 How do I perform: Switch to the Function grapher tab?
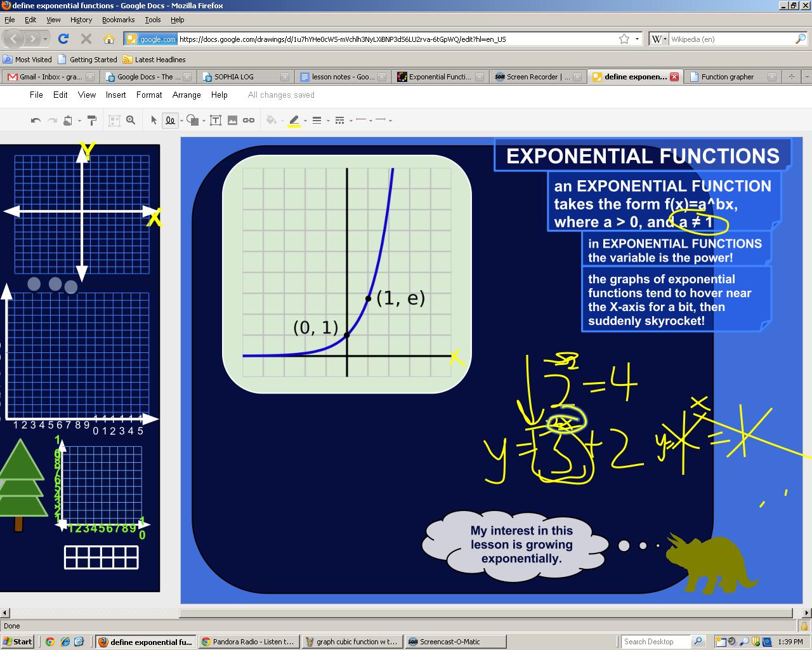pyautogui.click(x=727, y=77)
